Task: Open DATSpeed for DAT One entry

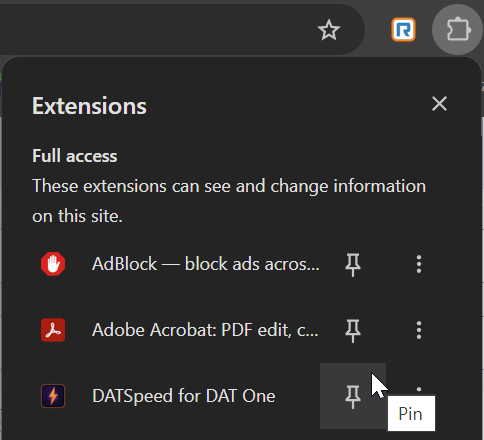Action: click(184, 396)
